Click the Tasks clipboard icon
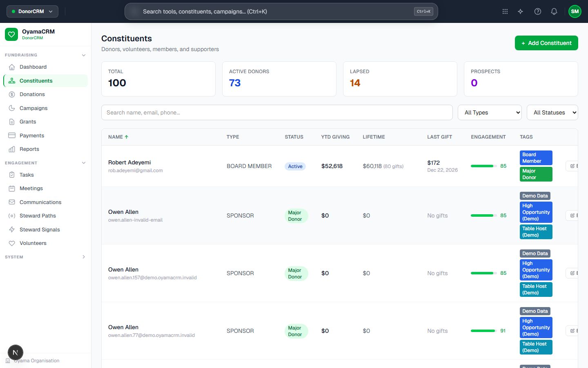588x368 pixels. pyautogui.click(x=12, y=175)
